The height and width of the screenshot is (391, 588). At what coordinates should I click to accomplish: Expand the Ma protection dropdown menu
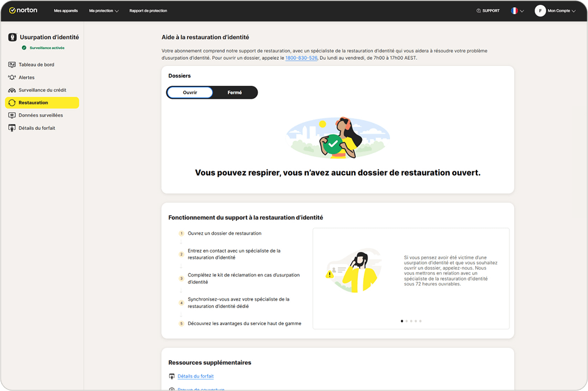pos(104,10)
